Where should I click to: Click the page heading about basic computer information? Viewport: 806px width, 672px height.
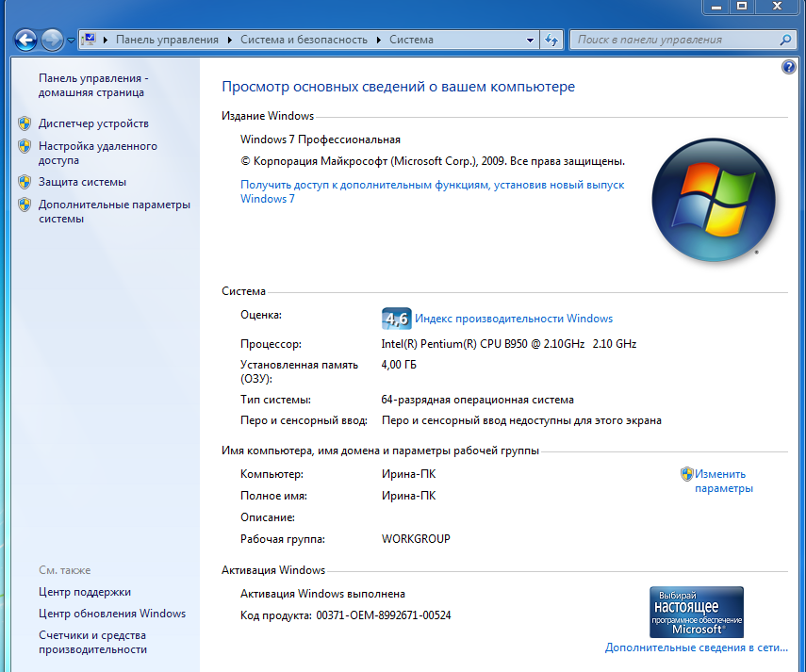[x=399, y=87]
